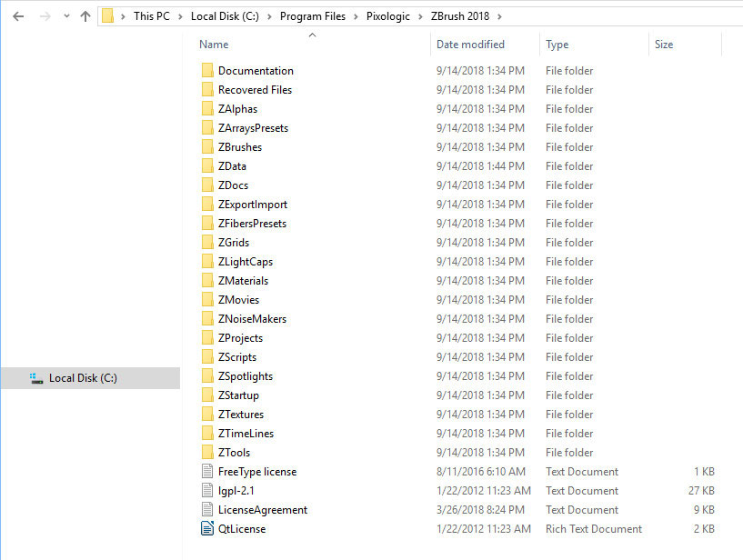
Task: Expand the chevron after Program Files
Action: pos(356,16)
